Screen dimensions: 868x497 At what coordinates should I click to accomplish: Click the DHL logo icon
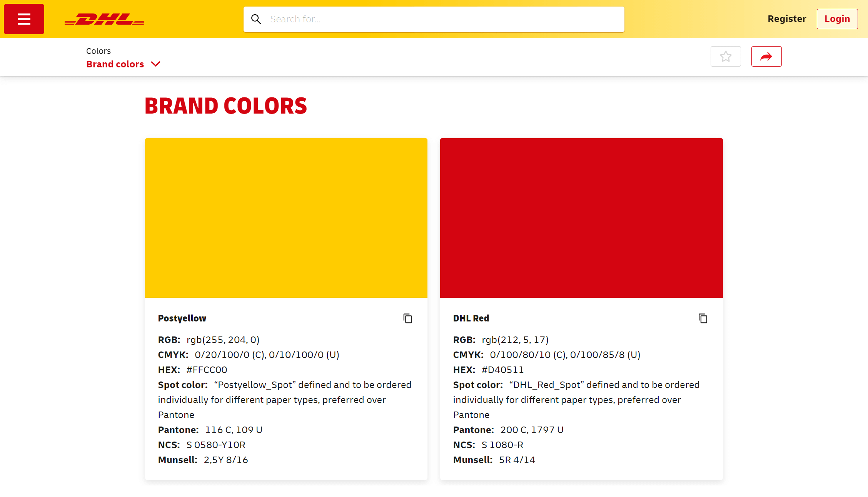[x=104, y=19]
